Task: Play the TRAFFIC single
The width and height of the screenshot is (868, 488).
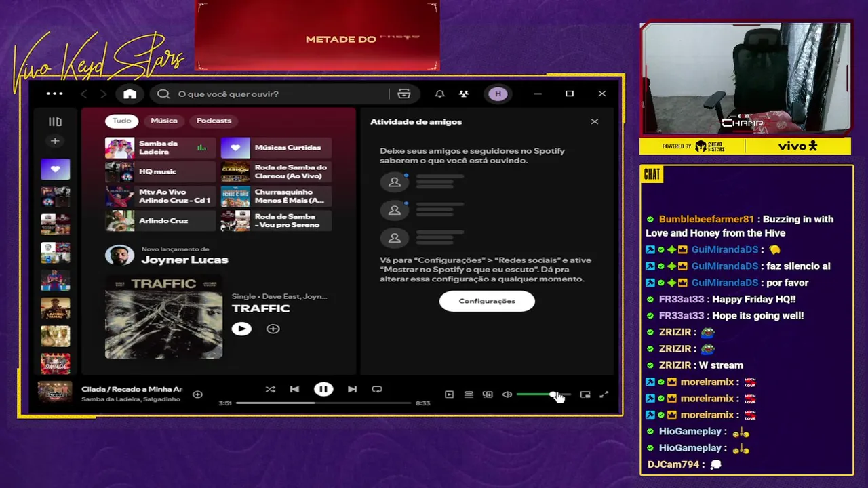Action: pos(241,329)
